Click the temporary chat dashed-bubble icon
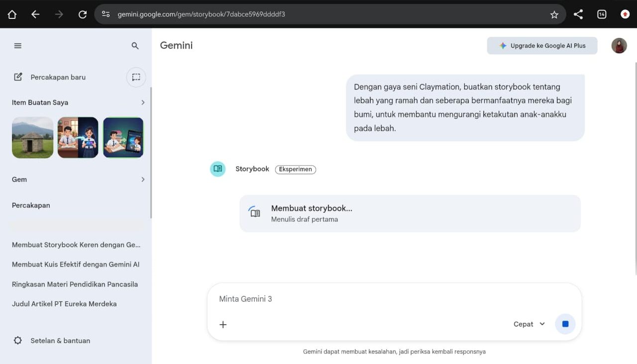The image size is (637, 364). pyautogui.click(x=136, y=77)
